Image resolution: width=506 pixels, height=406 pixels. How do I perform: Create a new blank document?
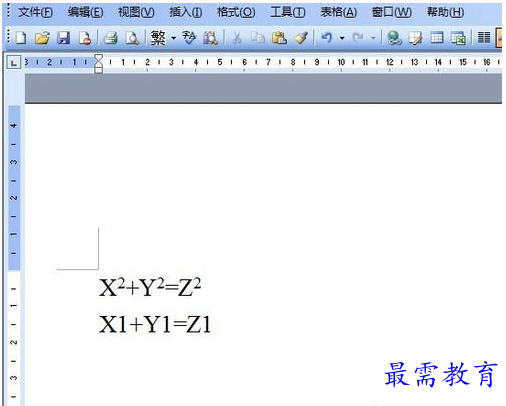[21, 38]
